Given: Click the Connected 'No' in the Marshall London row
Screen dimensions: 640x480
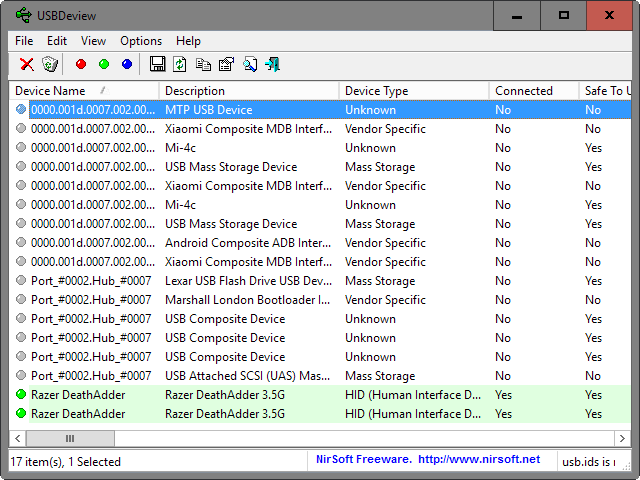Looking at the screenshot, I should (503, 300).
